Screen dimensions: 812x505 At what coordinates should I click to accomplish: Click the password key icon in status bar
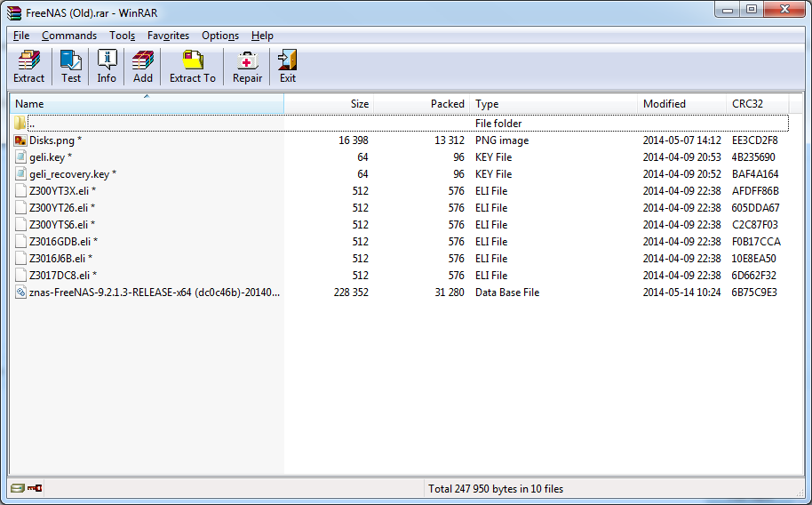(x=35, y=488)
